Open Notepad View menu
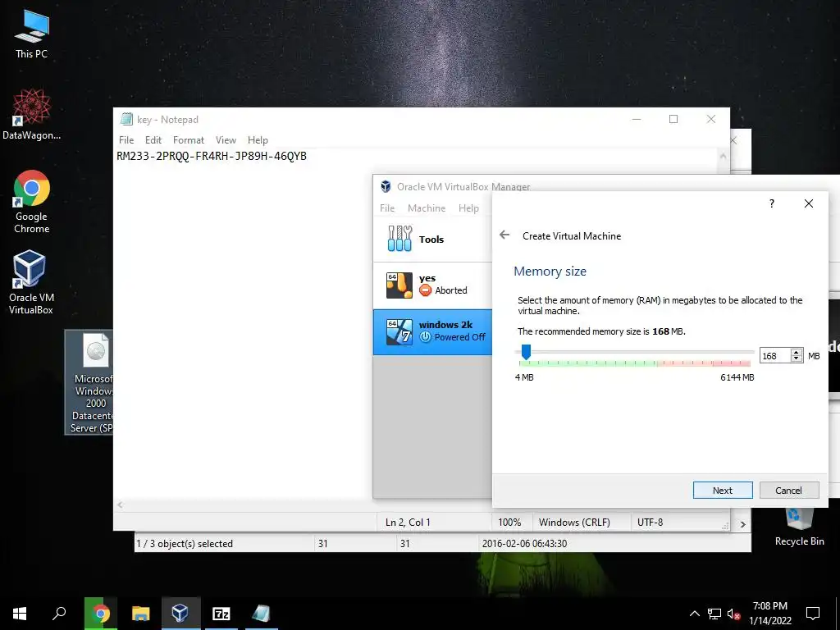Screen dimensions: 840x630 click(226, 140)
